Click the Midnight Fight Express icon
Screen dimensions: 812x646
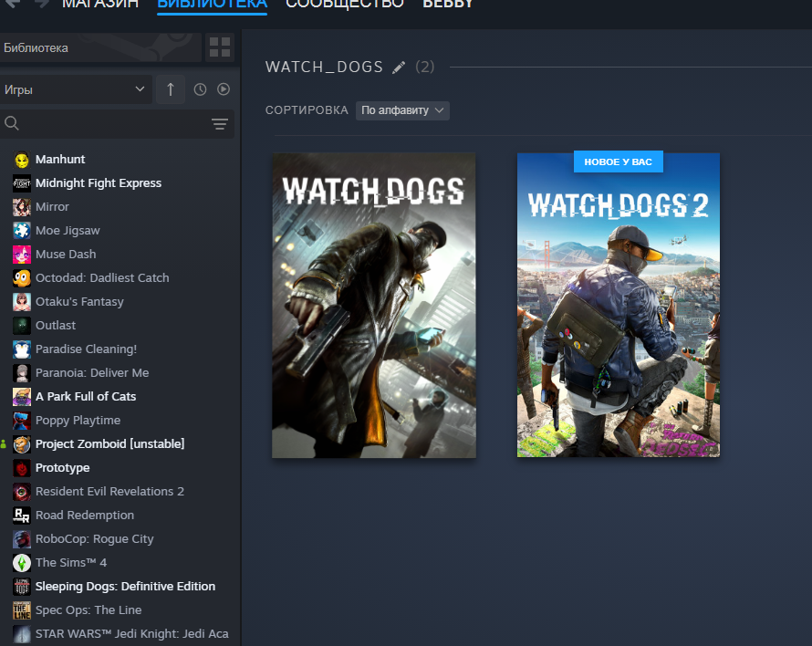click(x=22, y=183)
